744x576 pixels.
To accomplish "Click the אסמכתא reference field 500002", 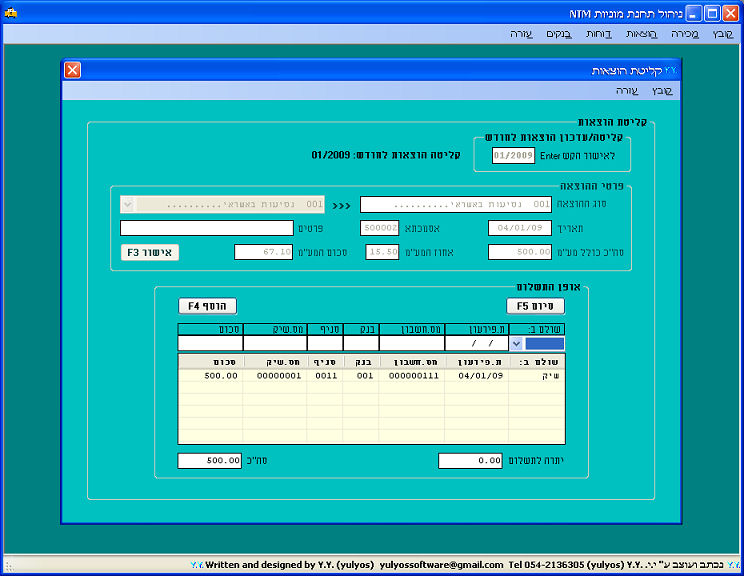I will pos(380,228).
